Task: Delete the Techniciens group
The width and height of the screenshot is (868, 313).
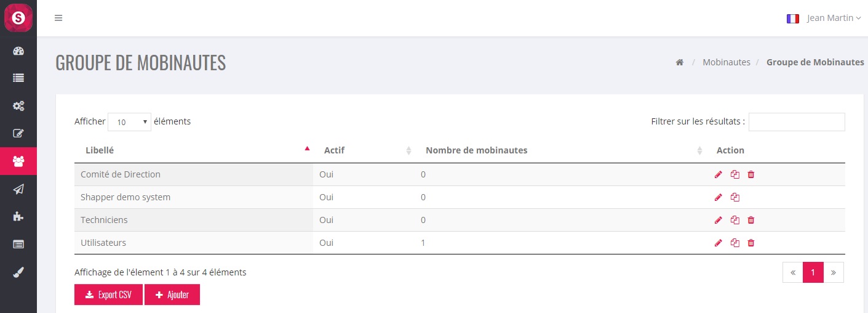Action: (751, 221)
